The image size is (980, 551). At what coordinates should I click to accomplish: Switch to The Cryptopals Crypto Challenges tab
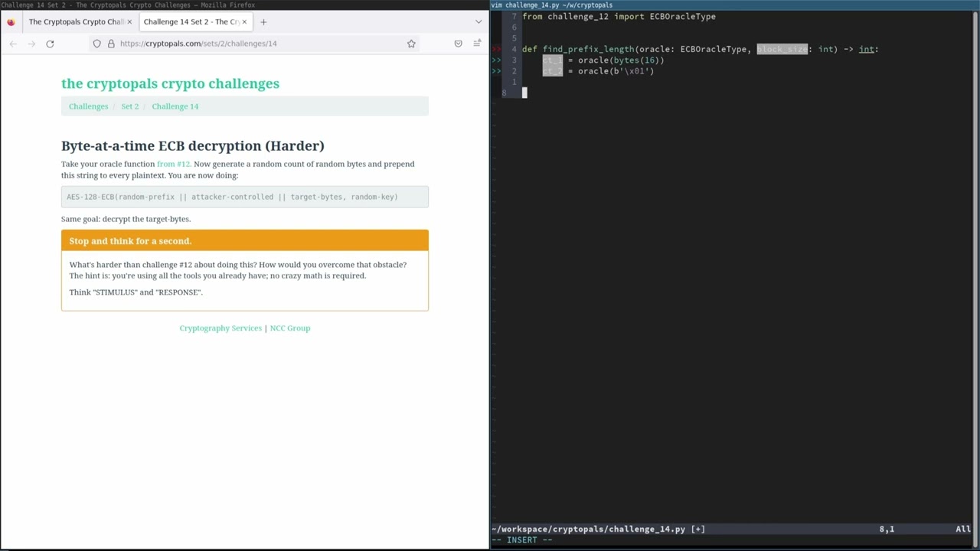tap(76, 22)
